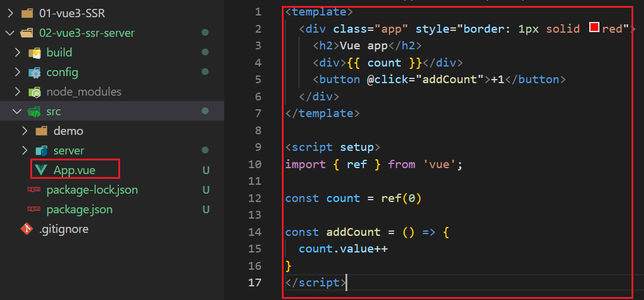Click the U git status of package.json
Screen dimensions: 644x300
[x=206, y=209]
